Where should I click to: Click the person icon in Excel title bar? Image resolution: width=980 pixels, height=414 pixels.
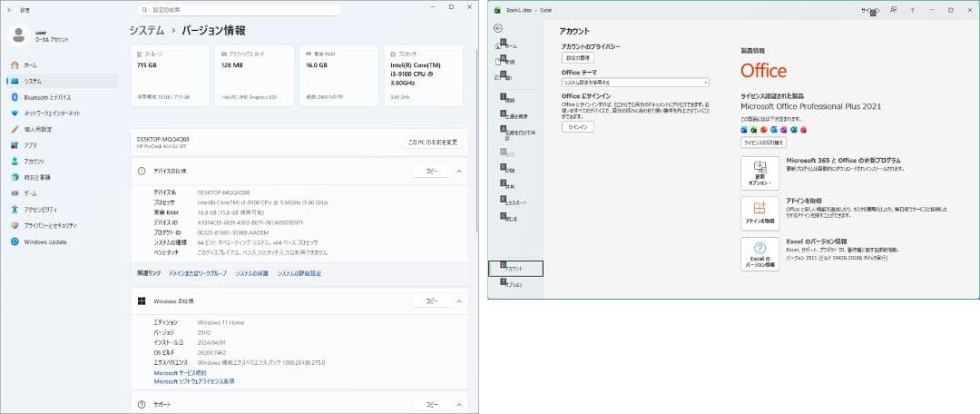pyautogui.click(x=894, y=10)
